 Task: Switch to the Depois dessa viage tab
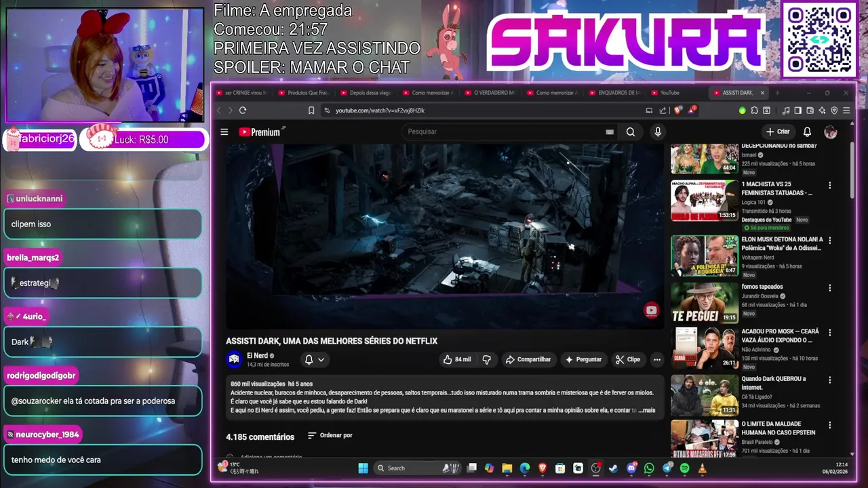click(x=366, y=93)
